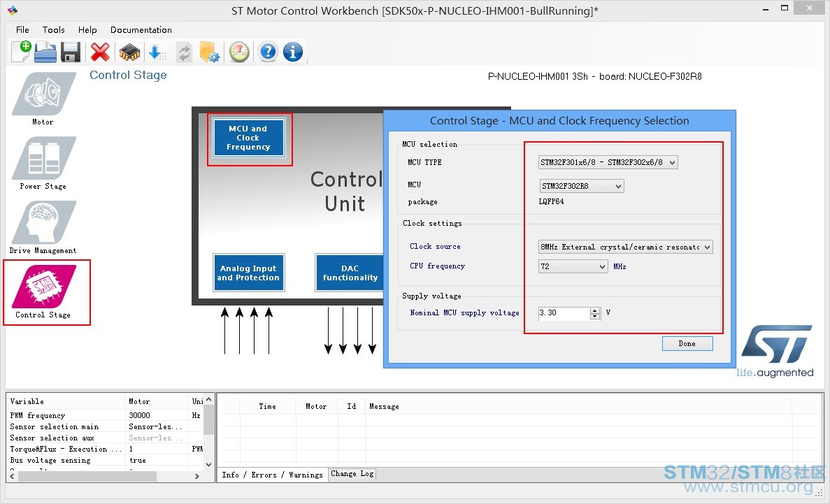Click the variable panel vertical scrollbar thumb
This screenshot has width=830, height=504.
pyautogui.click(x=208, y=420)
